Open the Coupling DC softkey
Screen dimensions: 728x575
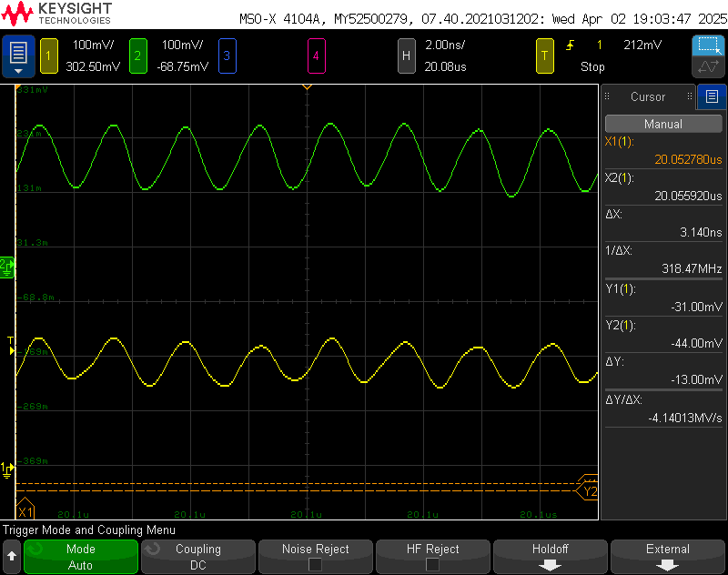point(198,557)
